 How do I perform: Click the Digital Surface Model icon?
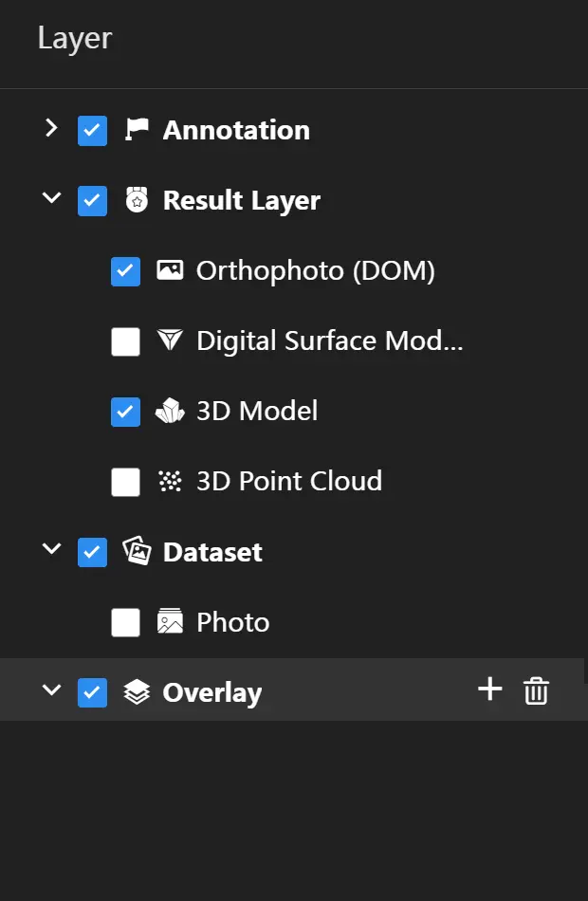tap(170, 340)
